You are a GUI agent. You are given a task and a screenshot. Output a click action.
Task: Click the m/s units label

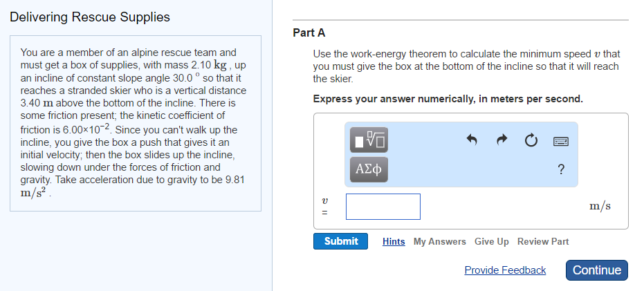[x=600, y=206]
